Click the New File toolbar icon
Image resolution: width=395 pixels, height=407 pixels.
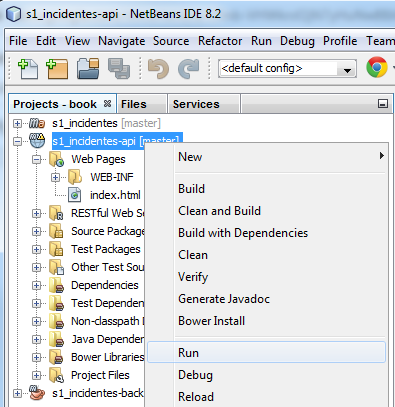(28, 69)
